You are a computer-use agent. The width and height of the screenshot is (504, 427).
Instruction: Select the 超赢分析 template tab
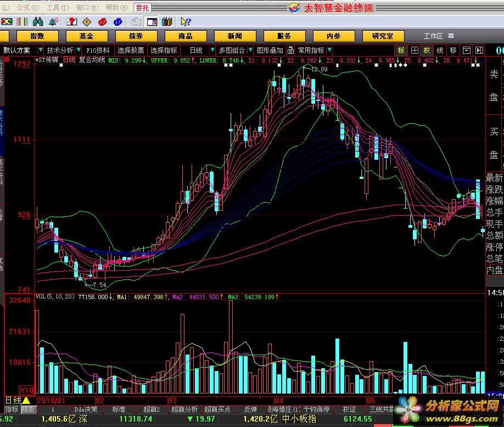(184, 409)
